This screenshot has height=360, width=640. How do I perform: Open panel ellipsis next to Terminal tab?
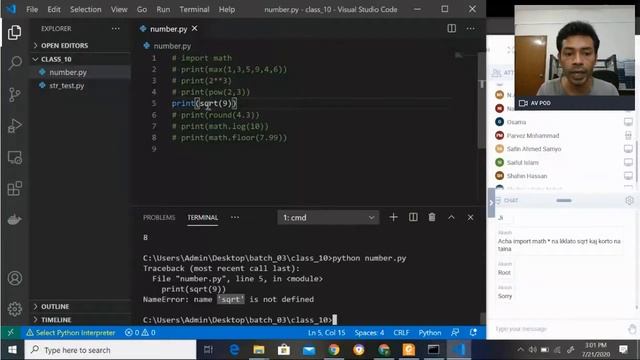(235, 218)
